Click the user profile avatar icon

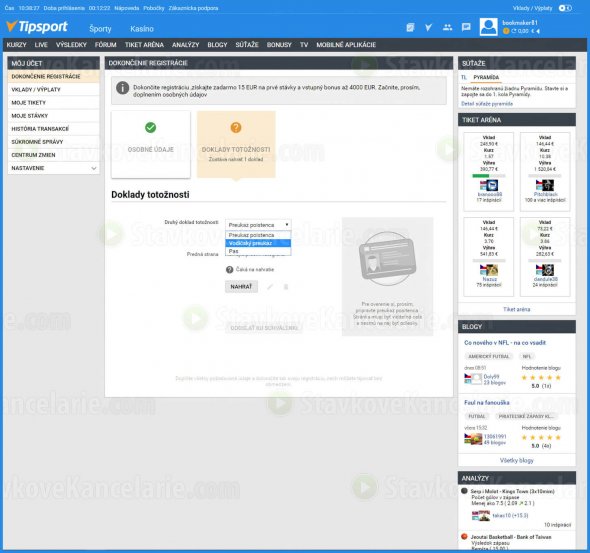(488, 27)
